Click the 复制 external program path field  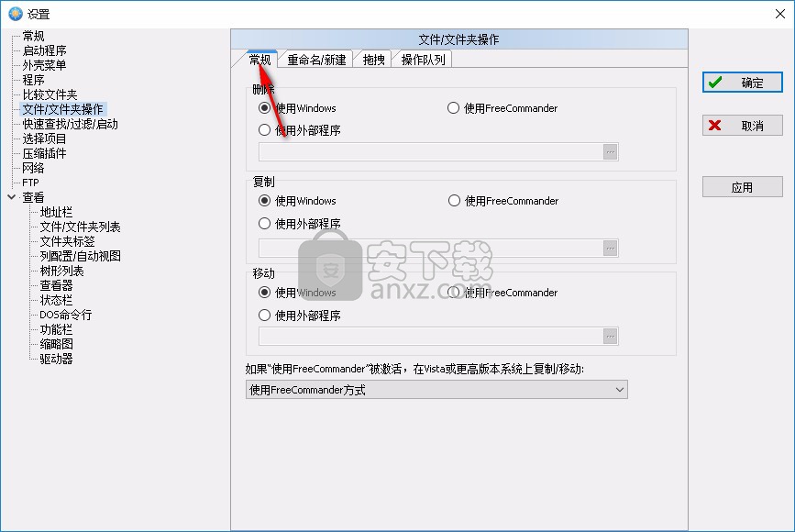pos(431,248)
